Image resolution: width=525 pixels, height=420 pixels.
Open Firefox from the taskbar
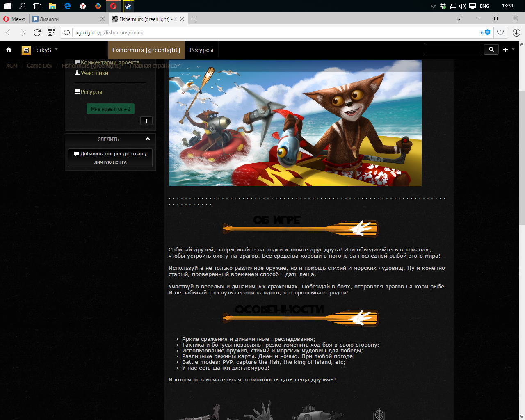pos(98,6)
